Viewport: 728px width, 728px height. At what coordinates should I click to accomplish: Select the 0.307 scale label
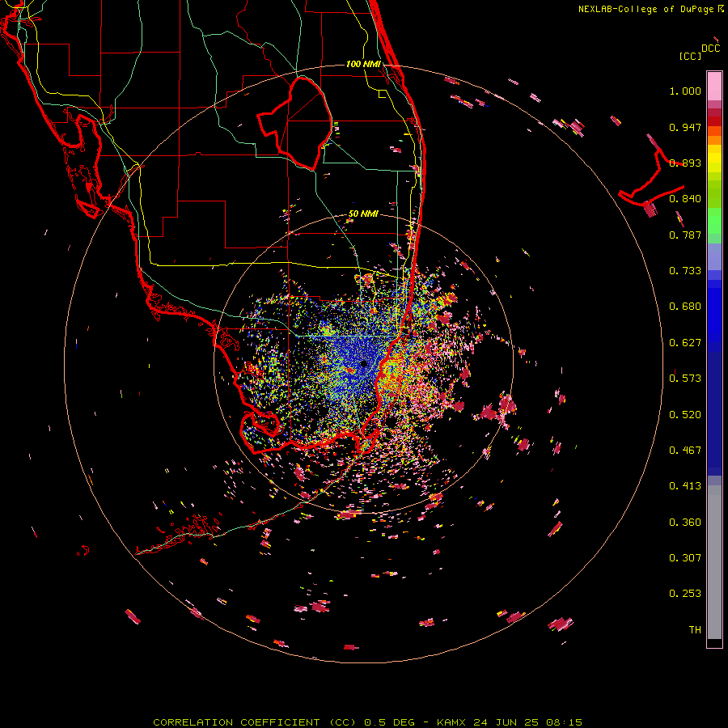685,558
